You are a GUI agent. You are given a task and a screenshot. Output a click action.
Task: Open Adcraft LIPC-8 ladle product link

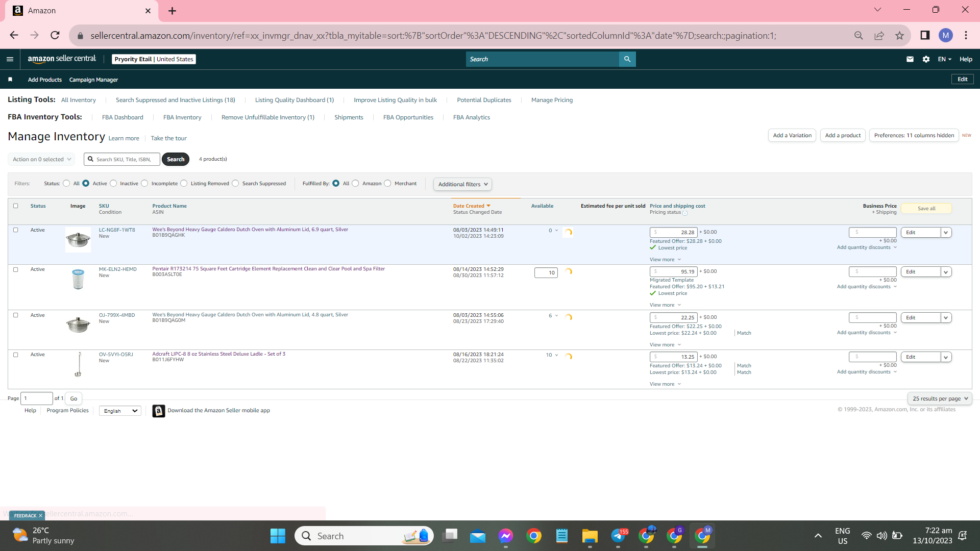[218, 354]
